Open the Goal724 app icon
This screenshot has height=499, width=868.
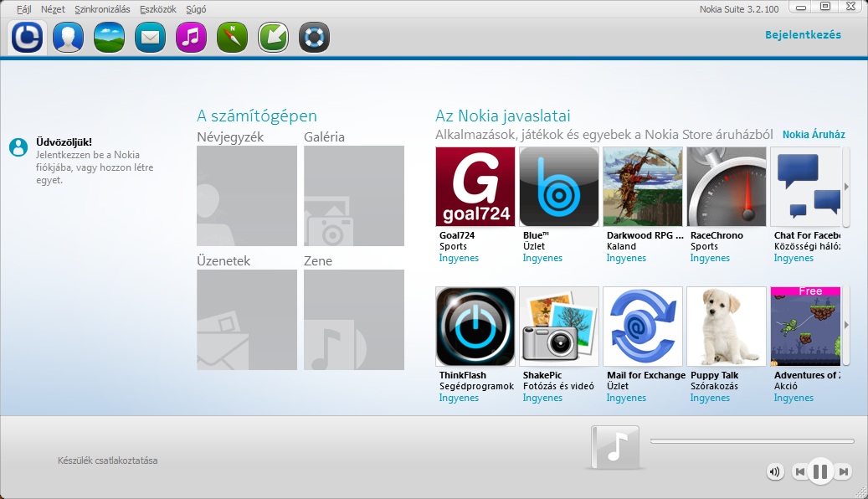click(x=475, y=187)
